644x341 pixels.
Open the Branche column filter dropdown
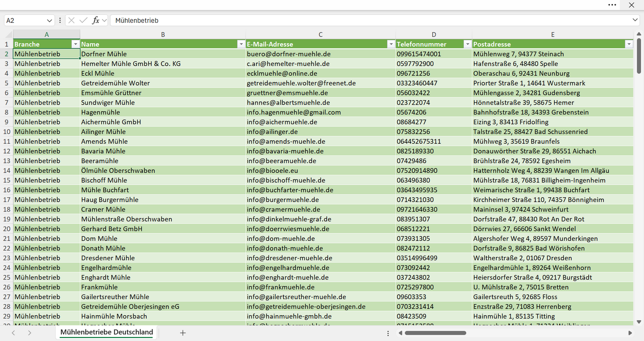pyautogui.click(x=75, y=45)
